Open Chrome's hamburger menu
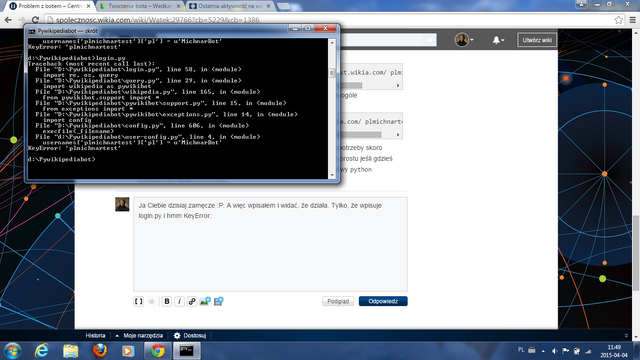 633,20
